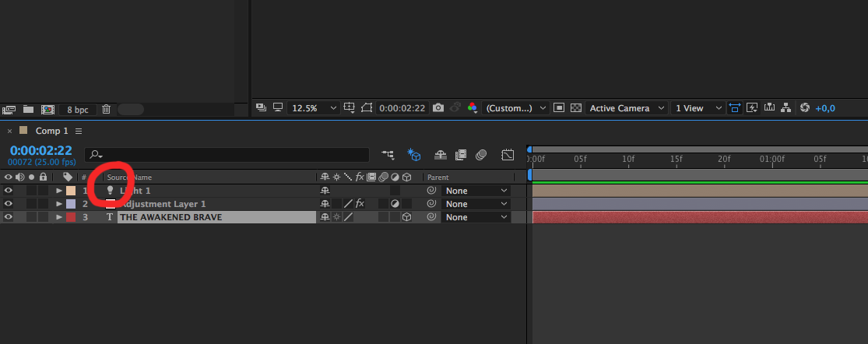Open the Composition Flowchart icon

point(785,108)
